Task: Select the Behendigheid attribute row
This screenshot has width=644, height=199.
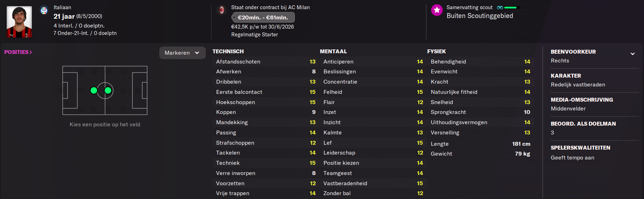Action: tap(480, 61)
